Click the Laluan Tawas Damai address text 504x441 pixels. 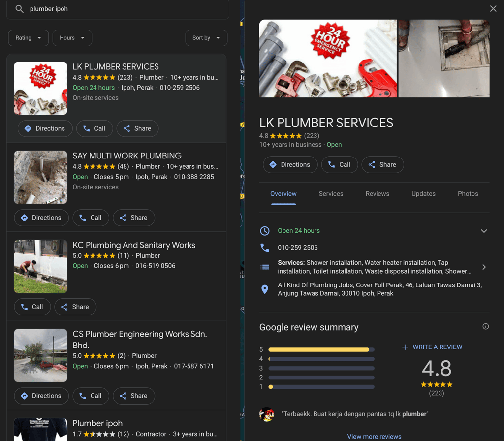(x=379, y=289)
